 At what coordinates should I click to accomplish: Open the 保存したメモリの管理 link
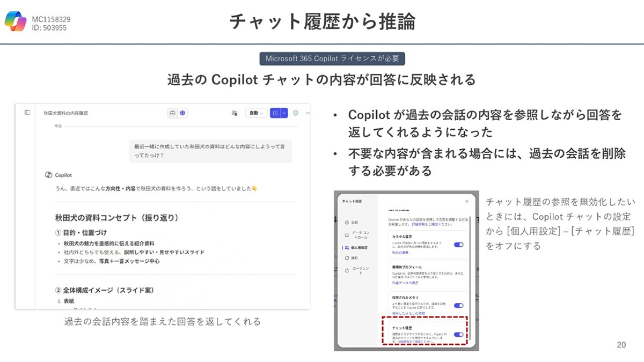tap(409, 313)
